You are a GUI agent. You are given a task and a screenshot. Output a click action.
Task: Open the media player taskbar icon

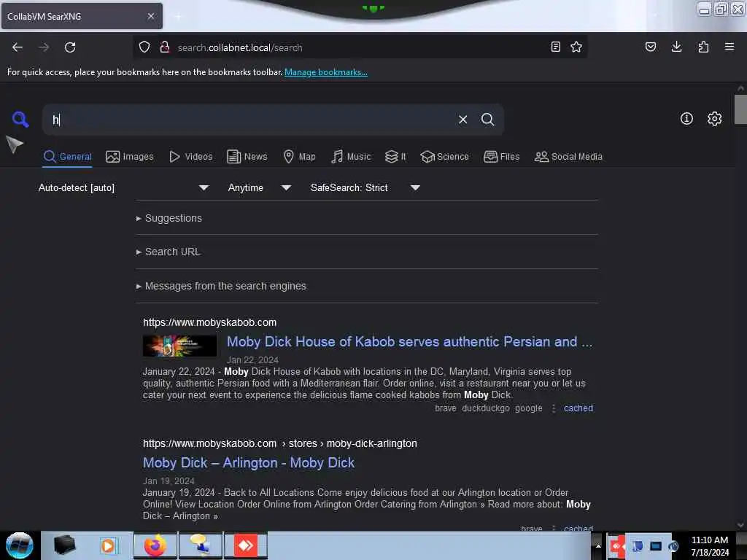tap(109, 545)
